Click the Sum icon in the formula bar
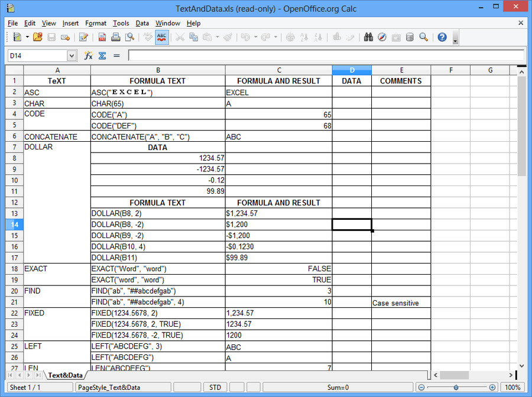The image size is (532, 397). tap(102, 56)
